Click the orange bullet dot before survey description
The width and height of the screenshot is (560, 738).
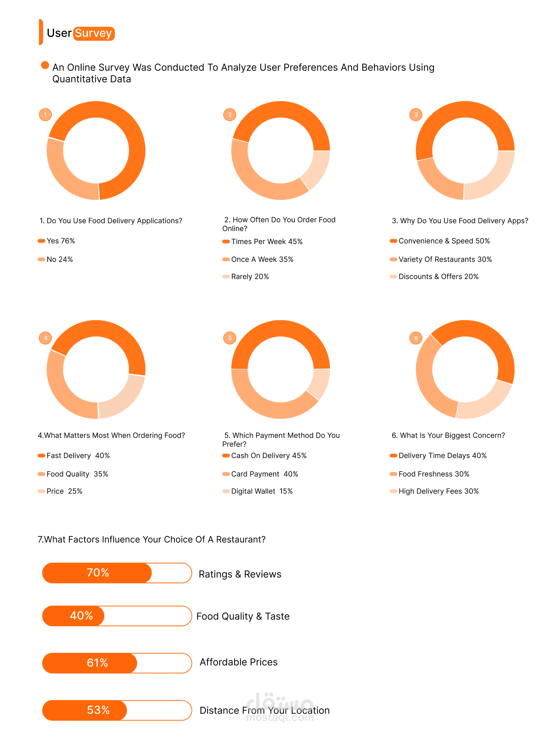pyautogui.click(x=45, y=65)
